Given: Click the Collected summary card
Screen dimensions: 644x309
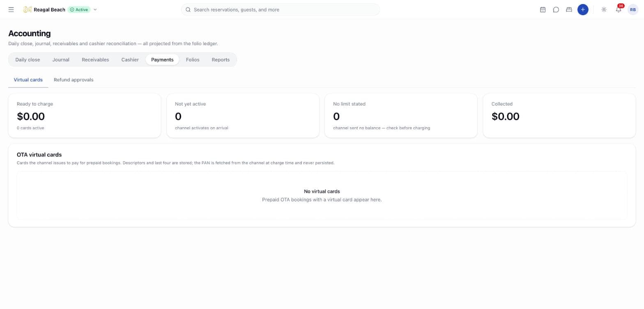Looking at the screenshot, I should (x=559, y=116).
